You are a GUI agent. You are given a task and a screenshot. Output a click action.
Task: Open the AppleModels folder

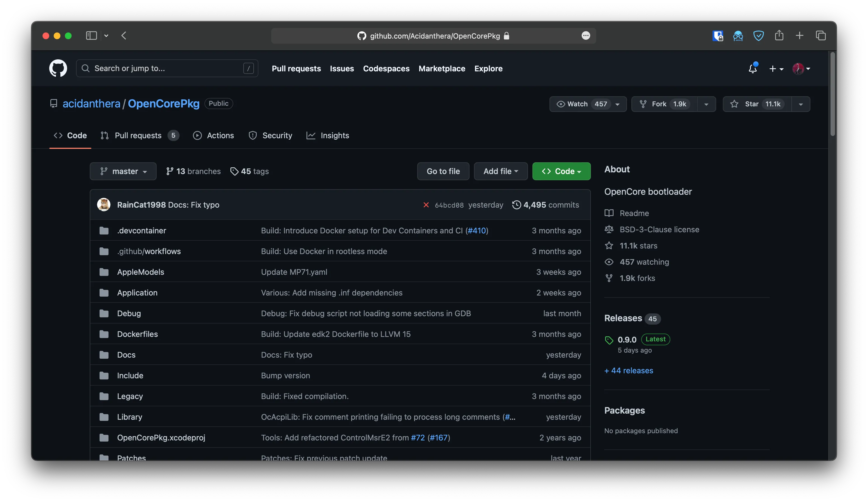[141, 272]
